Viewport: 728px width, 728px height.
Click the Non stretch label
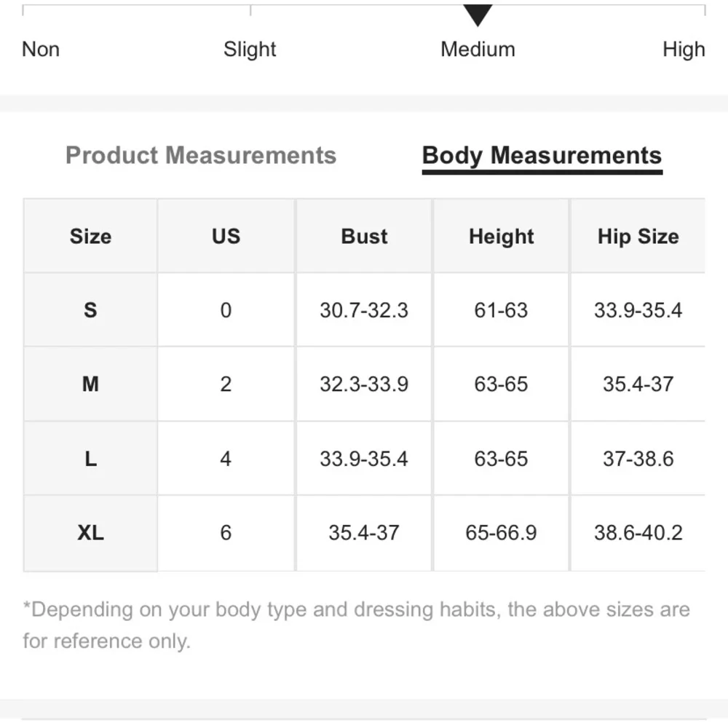coord(41,50)
